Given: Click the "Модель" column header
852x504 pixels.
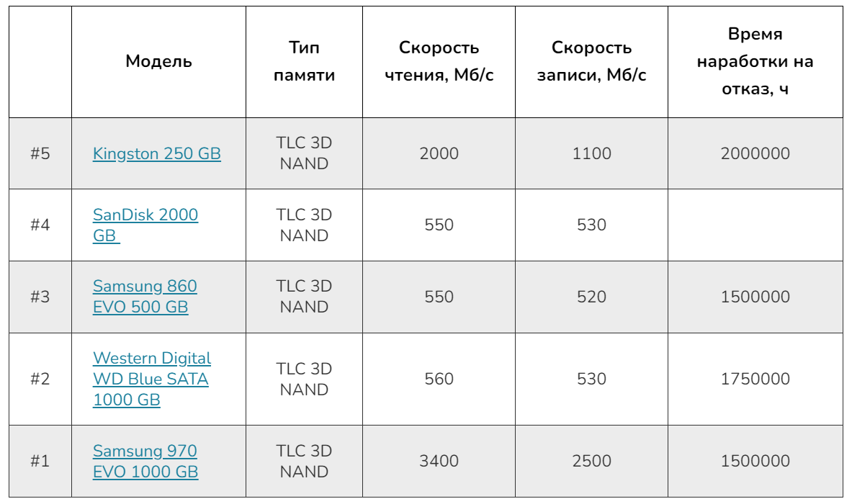Looking at the screenshot, I should [158, 61].
